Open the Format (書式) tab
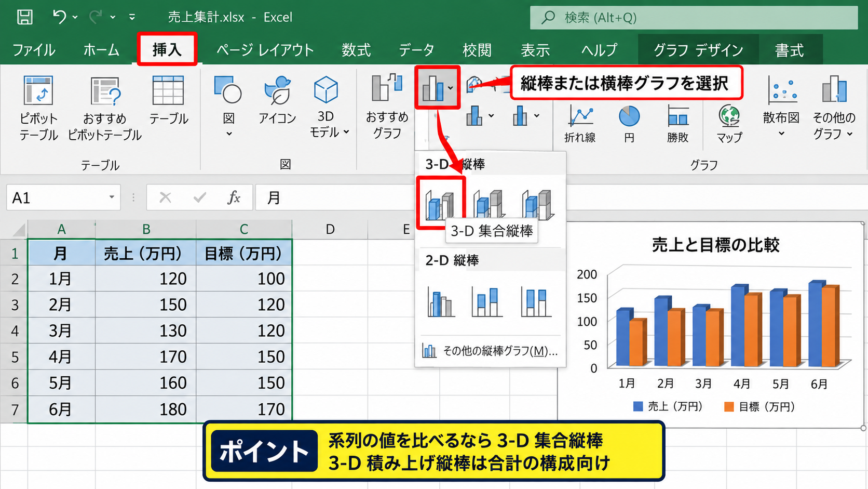The width and height of the screenshot is (868, 489). click(790, 50)
